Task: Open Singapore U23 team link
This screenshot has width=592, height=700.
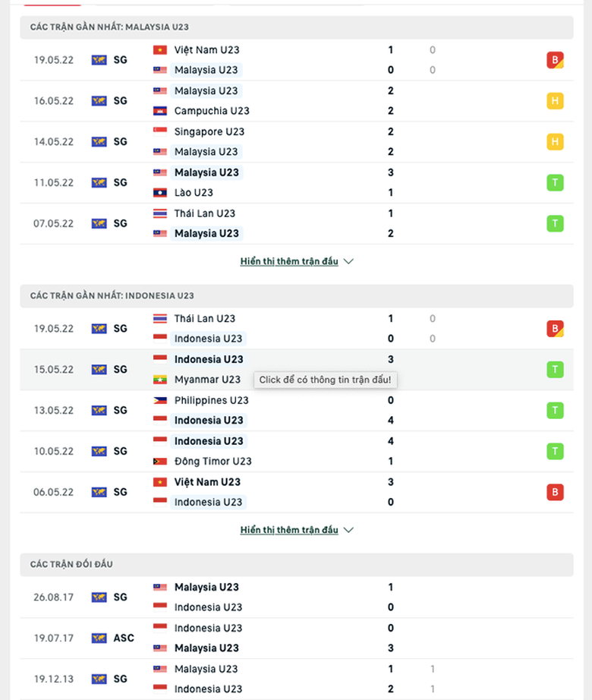Action: (209, 131)
